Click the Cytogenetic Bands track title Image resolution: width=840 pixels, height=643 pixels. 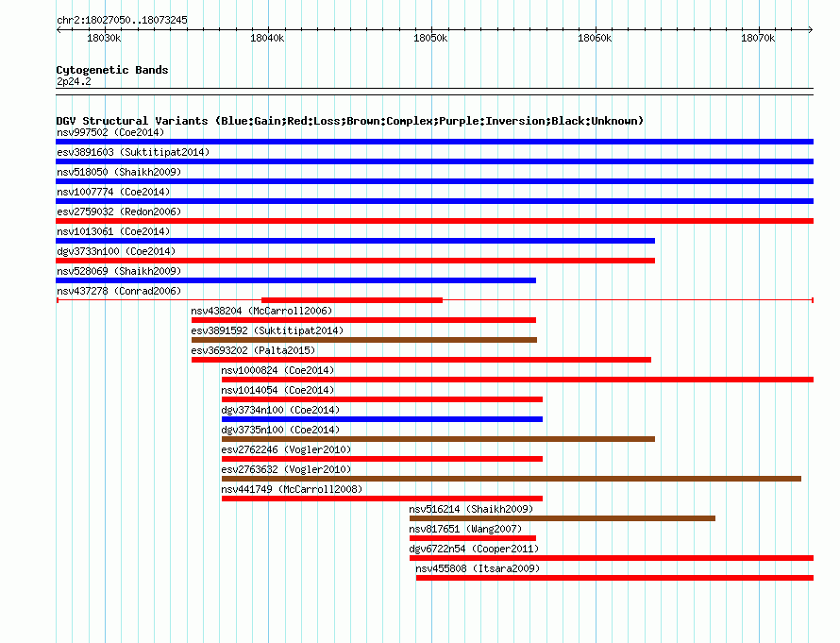tap(112, 70)
